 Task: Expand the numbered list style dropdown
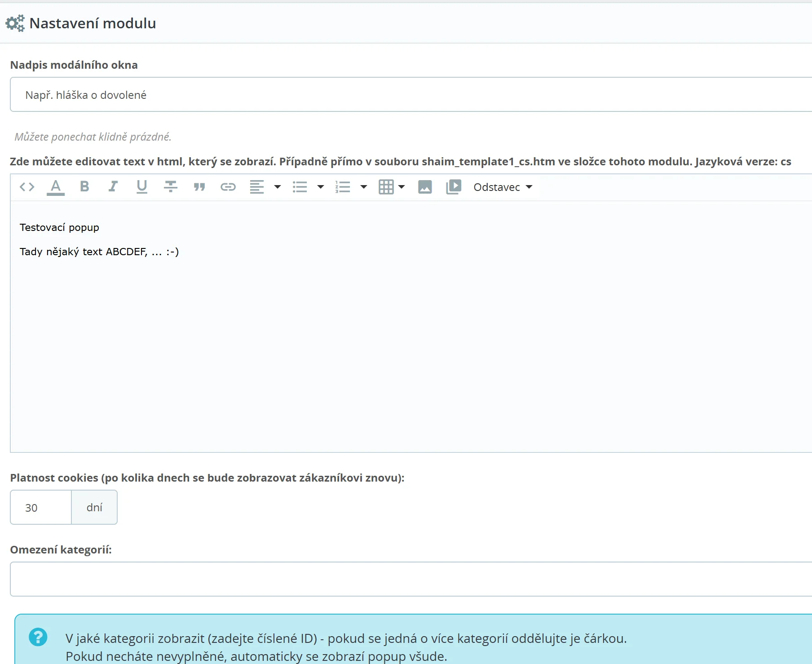pos(364,187)
